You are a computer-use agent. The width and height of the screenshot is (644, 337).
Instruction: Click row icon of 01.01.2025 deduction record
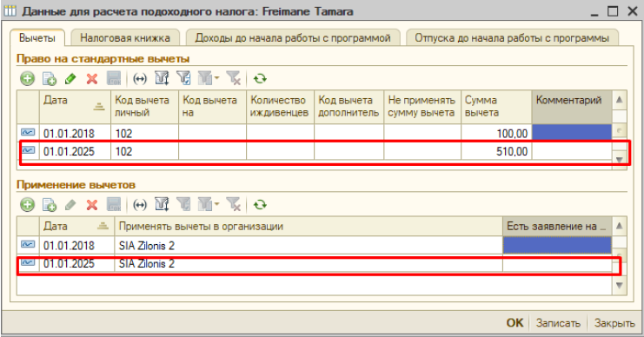pyautogui.click(x=28, y=150)
